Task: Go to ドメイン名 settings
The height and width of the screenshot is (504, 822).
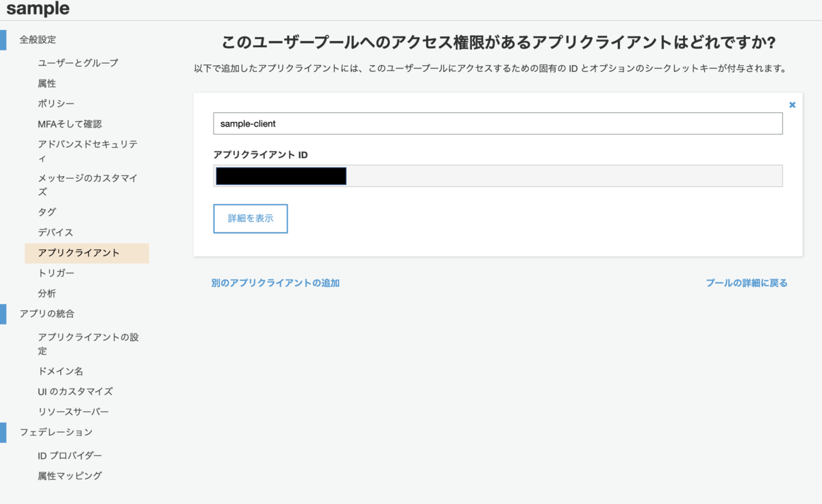Action: point(60,371)
